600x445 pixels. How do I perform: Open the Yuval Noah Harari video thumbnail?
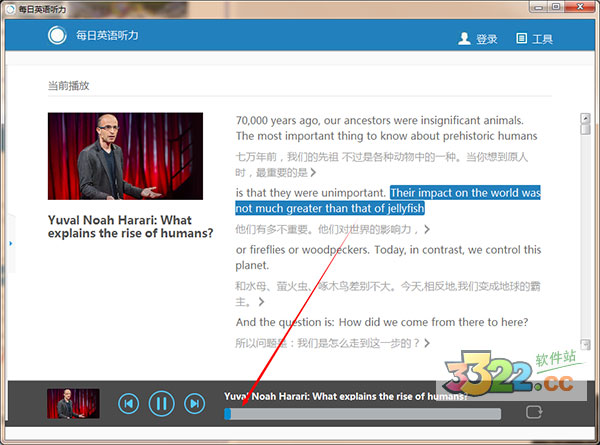pos(125,156)
